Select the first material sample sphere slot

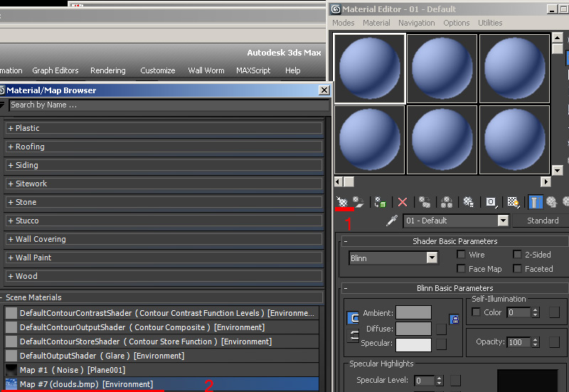pyautogui.click(x=369, y=68)
